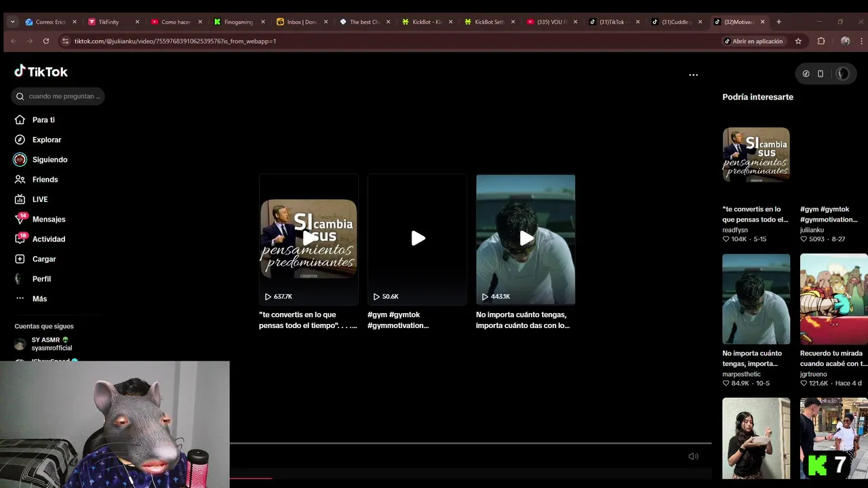Open the jgrtrueno account link
The image size is (868, 488).
coord(814,374)
